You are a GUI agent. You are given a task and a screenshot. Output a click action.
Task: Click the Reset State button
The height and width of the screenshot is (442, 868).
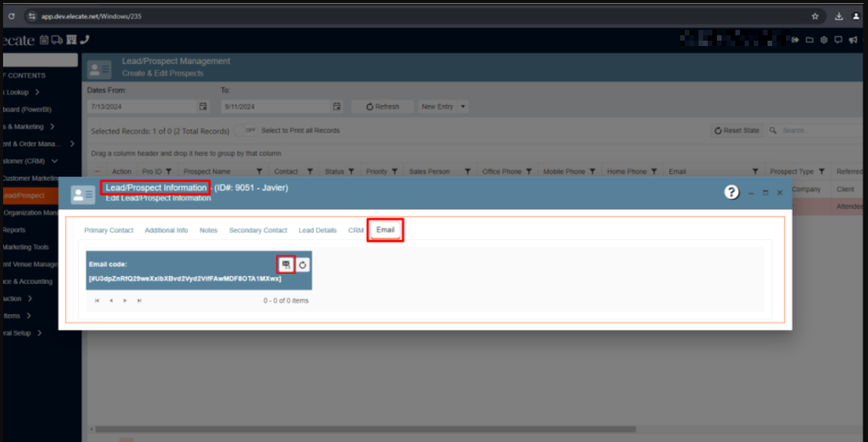(x=737, y=130)
